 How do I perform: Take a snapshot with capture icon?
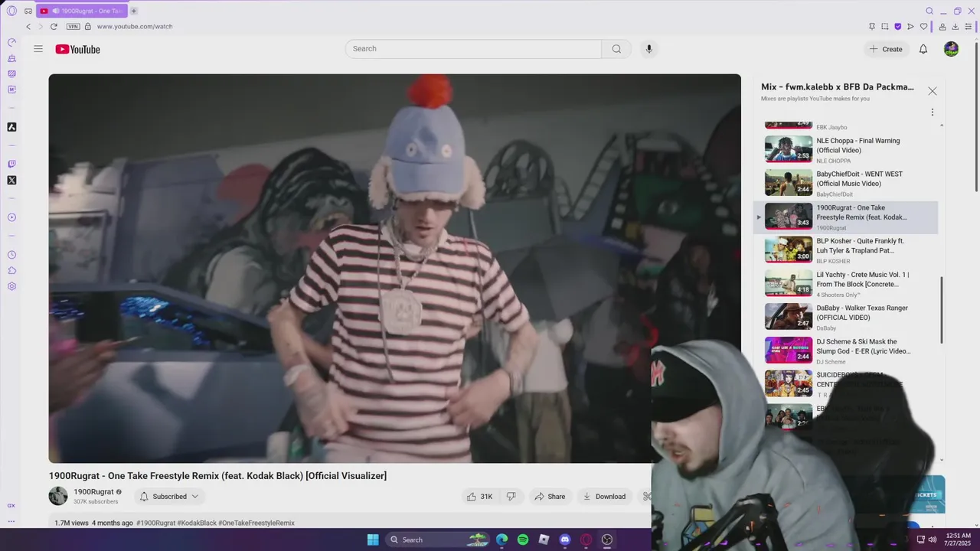click(884, 26)
